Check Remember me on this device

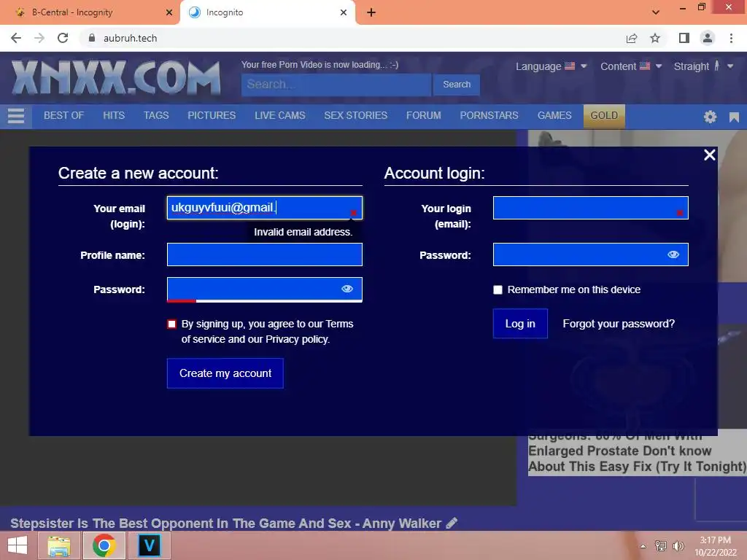[498, 289]
